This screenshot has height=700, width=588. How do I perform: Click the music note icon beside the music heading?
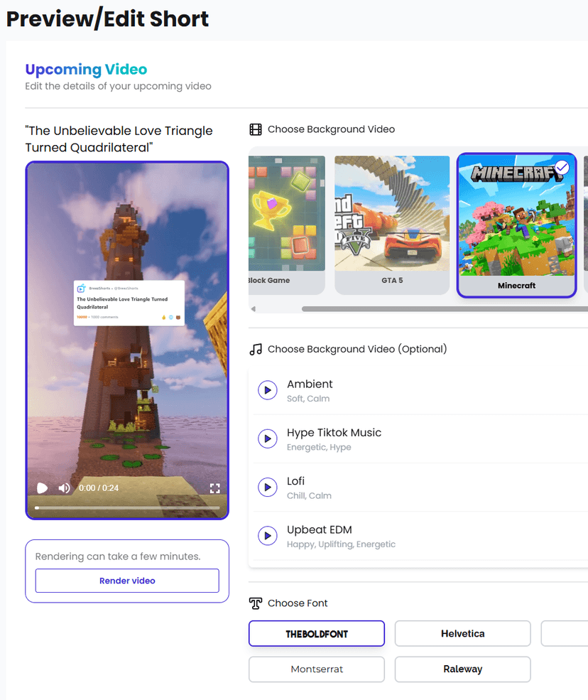(x=256, y=349)
